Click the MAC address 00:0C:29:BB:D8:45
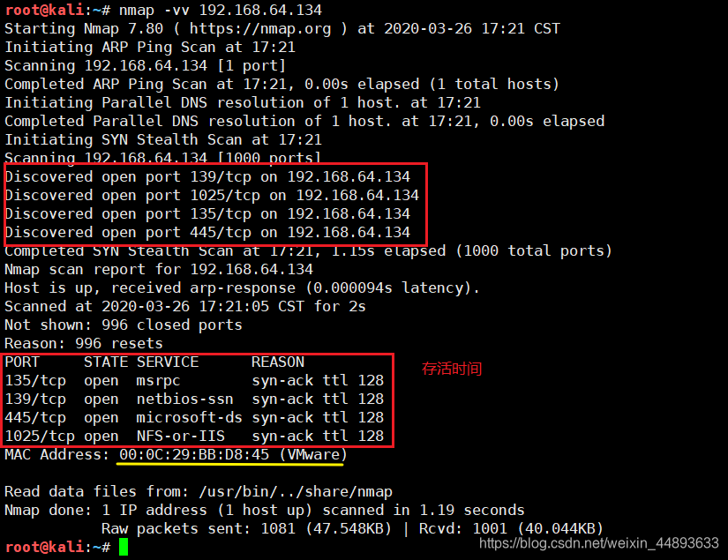Viewport: 728px width, 560px height. (x=194, y=455)
